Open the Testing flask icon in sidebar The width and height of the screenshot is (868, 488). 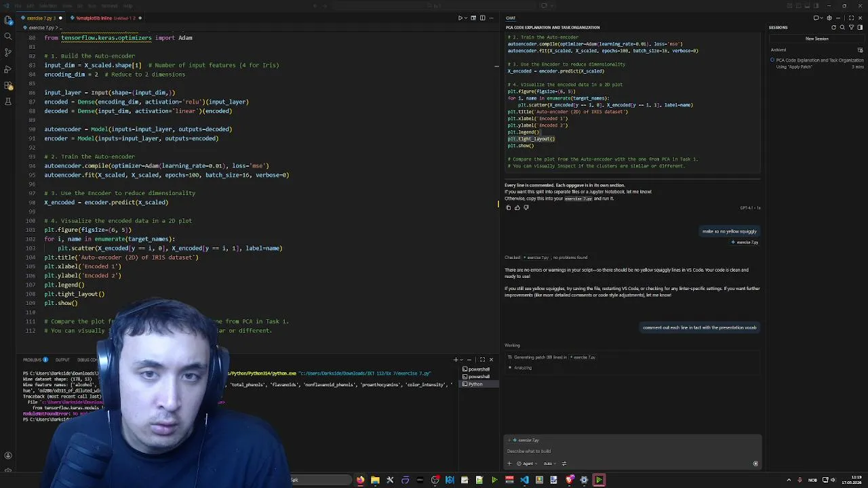(8, 102)
